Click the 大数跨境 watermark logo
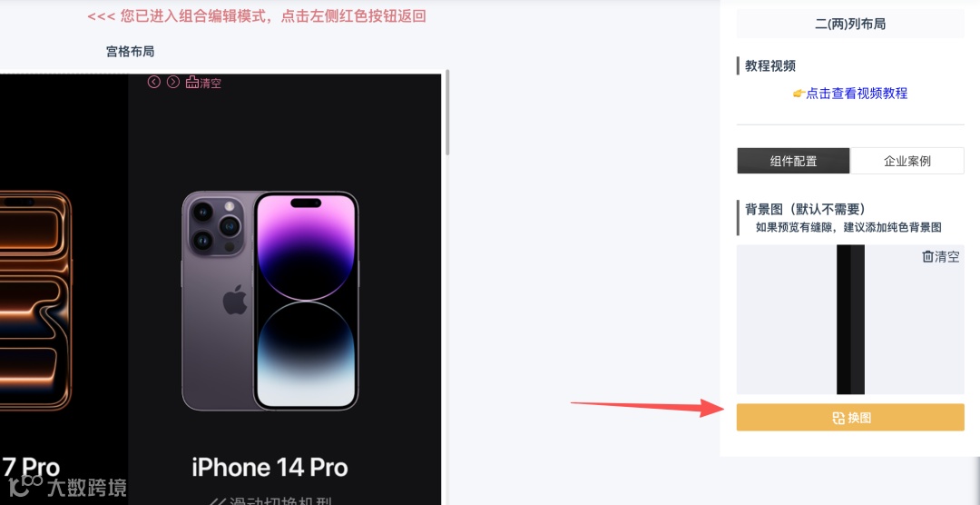Screen dimensions: 980x505 (67, 486)
